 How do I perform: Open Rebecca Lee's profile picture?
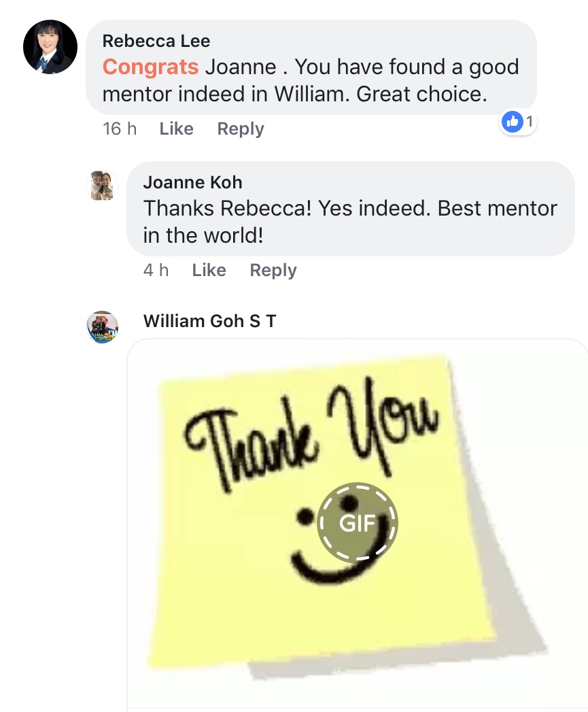[50, 47]
